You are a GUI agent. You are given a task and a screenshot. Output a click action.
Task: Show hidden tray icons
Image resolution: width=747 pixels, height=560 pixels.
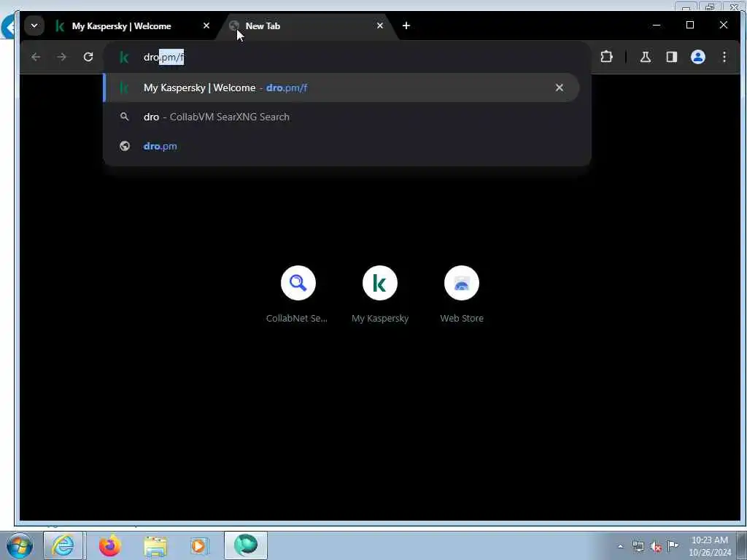[x=620, y=546]
